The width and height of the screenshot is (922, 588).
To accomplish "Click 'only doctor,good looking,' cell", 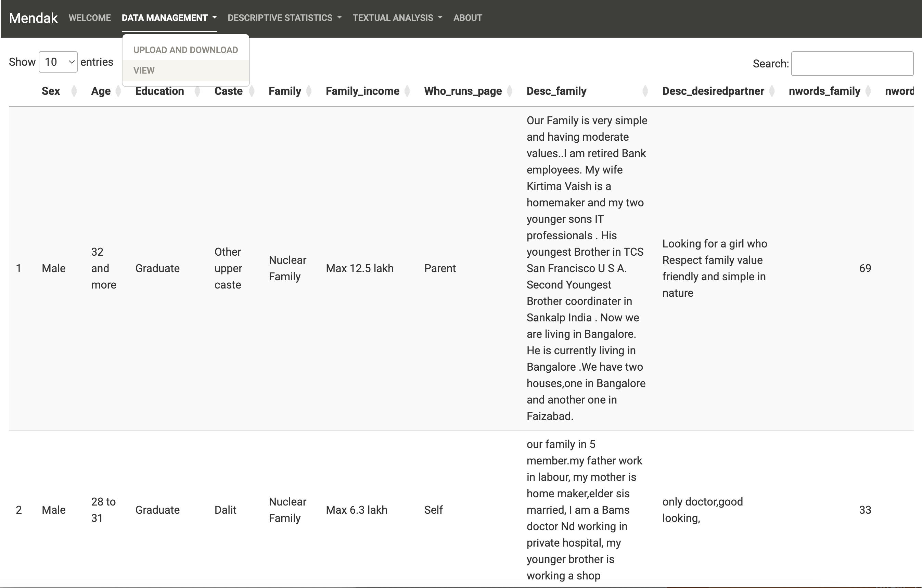I will [x=702, y=510].
